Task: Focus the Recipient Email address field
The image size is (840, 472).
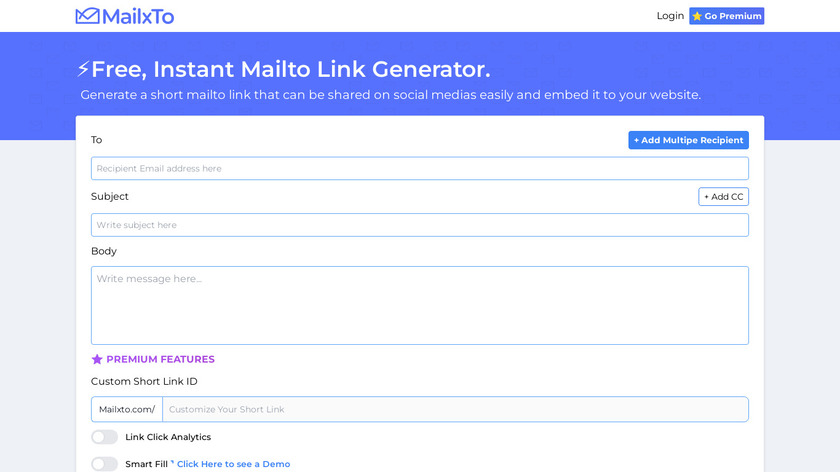Action: pos(419,169)
